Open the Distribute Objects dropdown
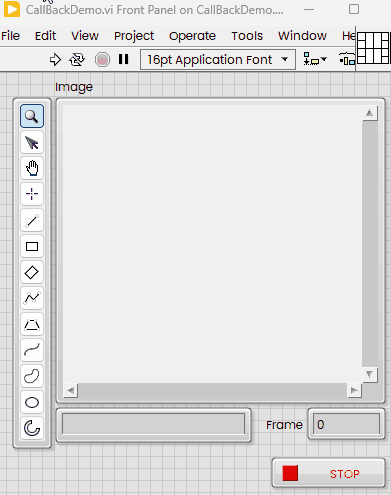This screenshot has width=391, height=495. coord(347,60)
